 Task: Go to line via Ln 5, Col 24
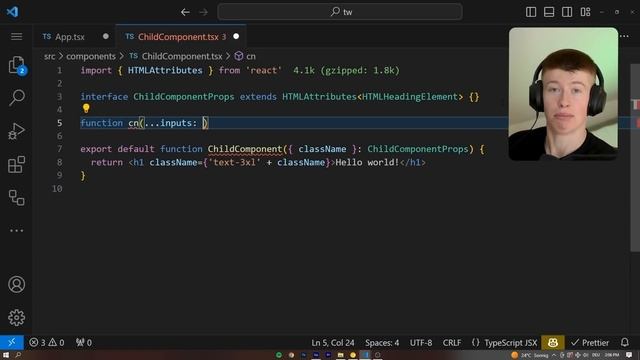click(333, 342)
